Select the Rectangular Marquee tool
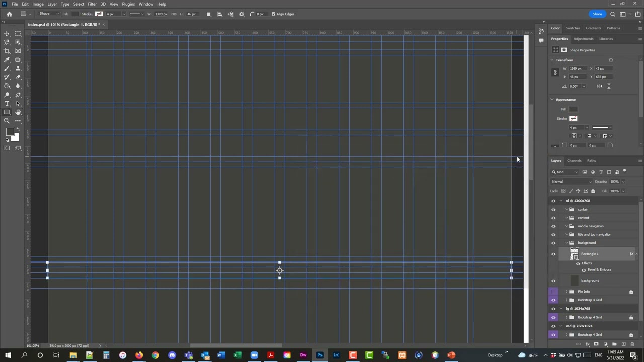Screen dimensions: 644x362 point(18,33)
